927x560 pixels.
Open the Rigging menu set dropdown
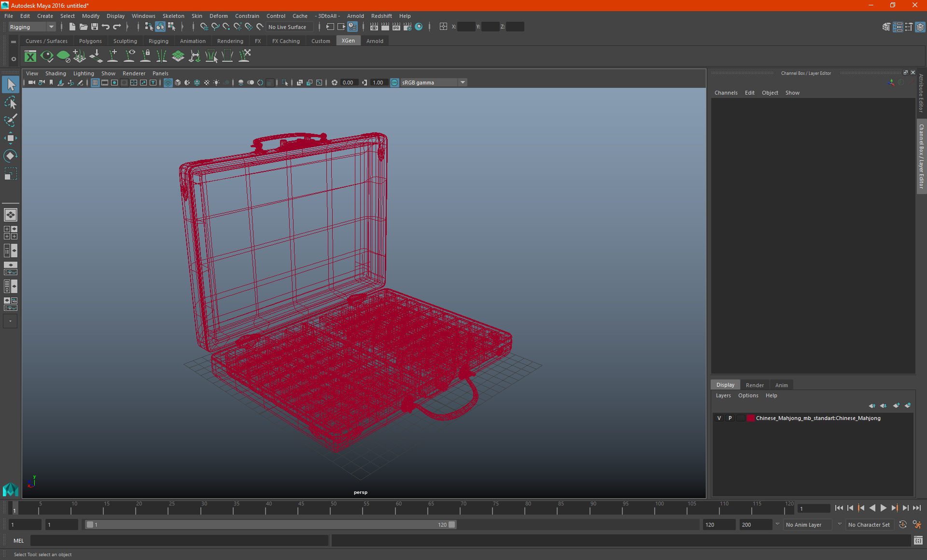[32, 27]
